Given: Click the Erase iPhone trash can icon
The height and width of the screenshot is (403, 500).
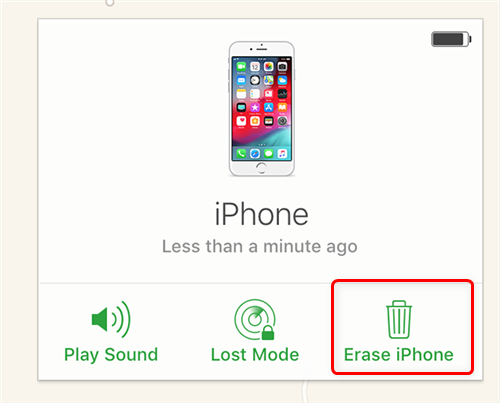Looking at the screenshot, I should pyautogui.click(x=399, y=319).
